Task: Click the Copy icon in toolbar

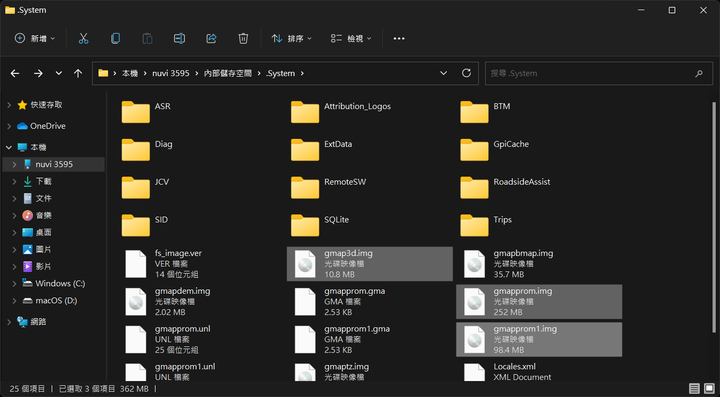Action: (115, 39)
